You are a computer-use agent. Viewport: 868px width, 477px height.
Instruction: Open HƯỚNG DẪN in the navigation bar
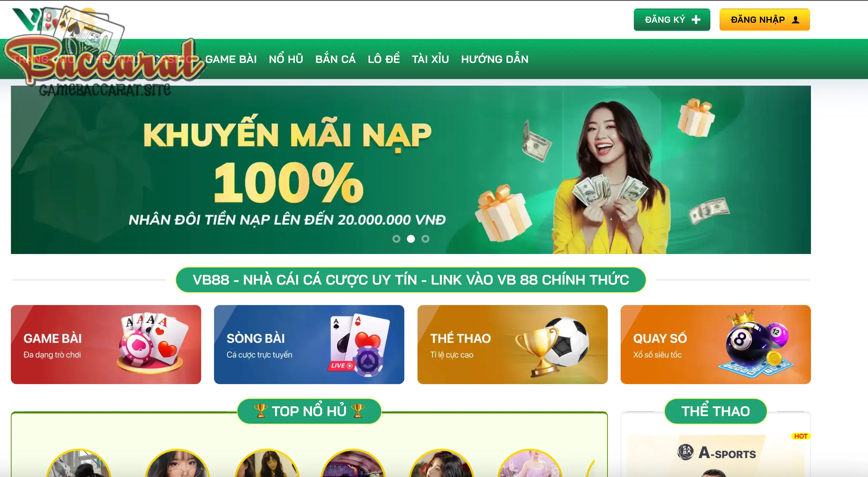coord(495,59)
